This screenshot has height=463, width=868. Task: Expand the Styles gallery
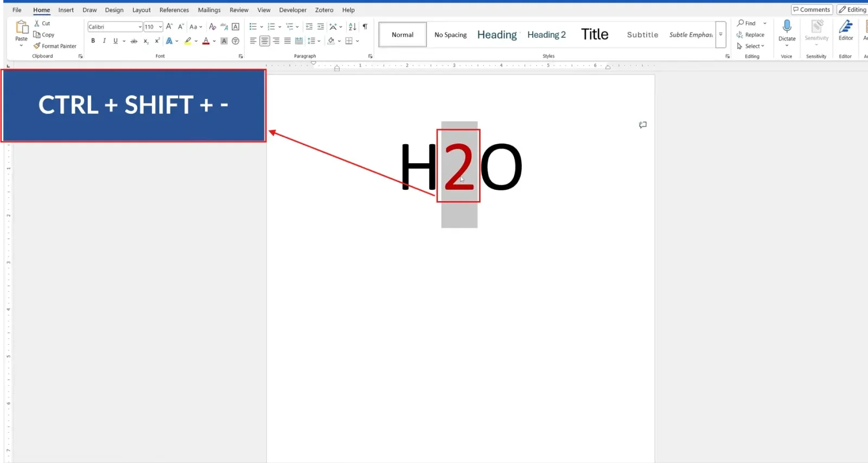720,34
